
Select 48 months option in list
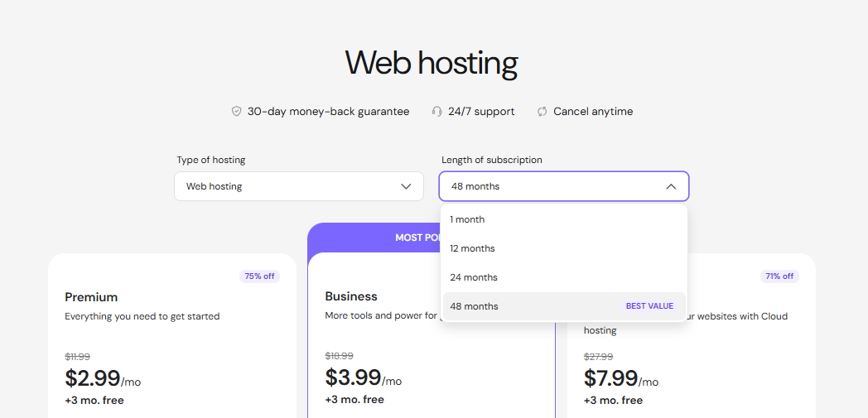click(564, 306)
